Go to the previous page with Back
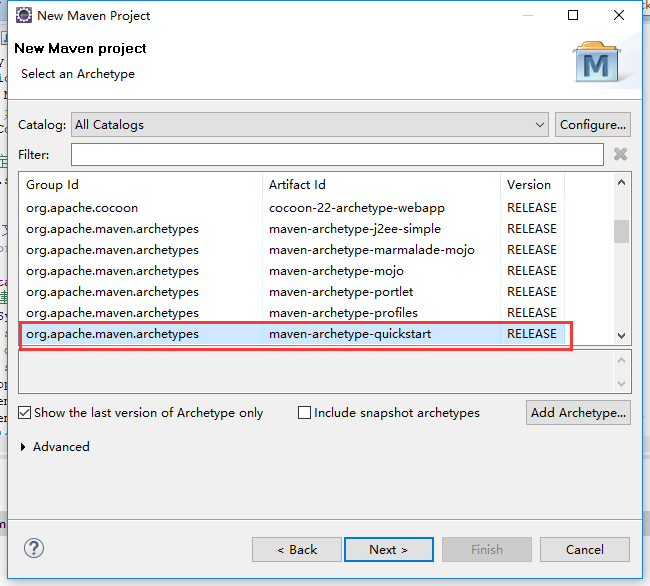The height and width of the screenshot is (586, 650). pos(297,550)
